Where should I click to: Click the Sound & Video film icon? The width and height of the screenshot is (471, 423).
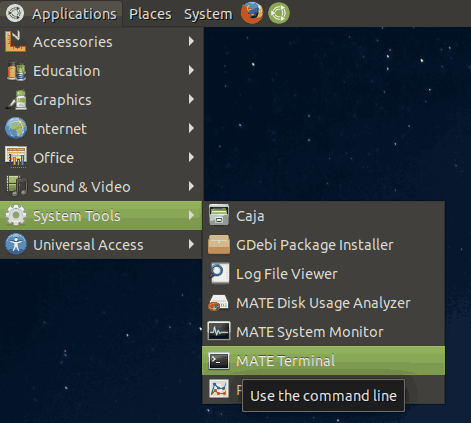[16, 186]
